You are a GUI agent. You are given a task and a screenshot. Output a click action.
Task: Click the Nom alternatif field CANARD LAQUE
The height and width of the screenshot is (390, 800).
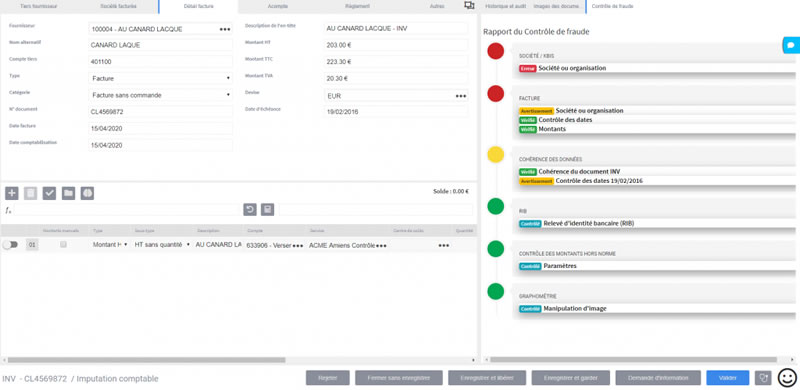160,45
